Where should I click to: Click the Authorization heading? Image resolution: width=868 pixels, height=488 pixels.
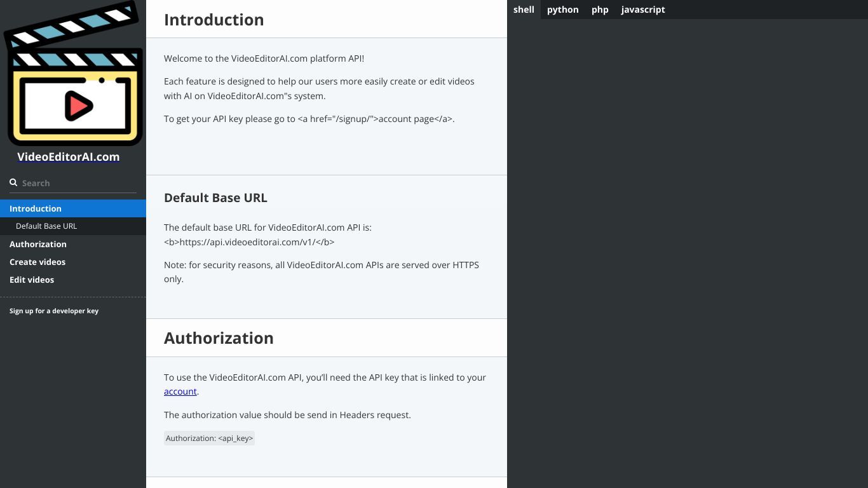(x=219, y=338)
